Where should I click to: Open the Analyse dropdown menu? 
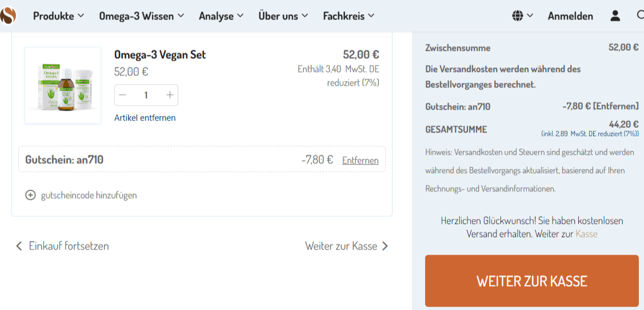pos(221,16)
